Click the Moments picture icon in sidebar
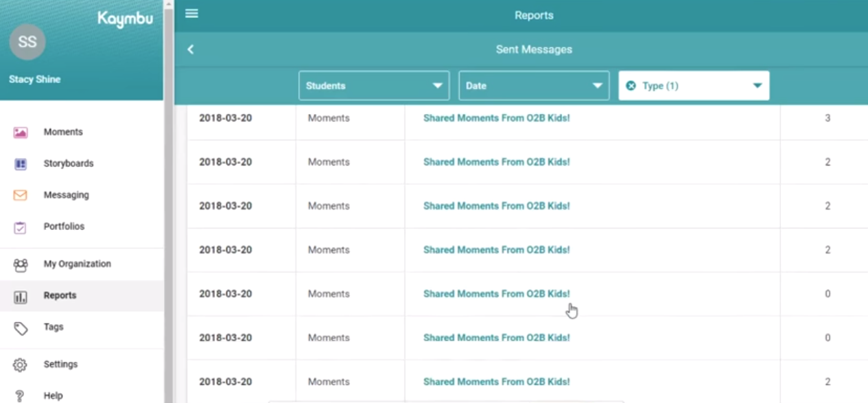 [x=21, y=133]
